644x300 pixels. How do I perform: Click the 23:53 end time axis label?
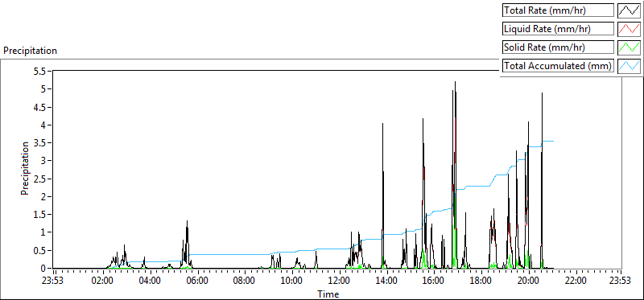(x=620, y=281)
